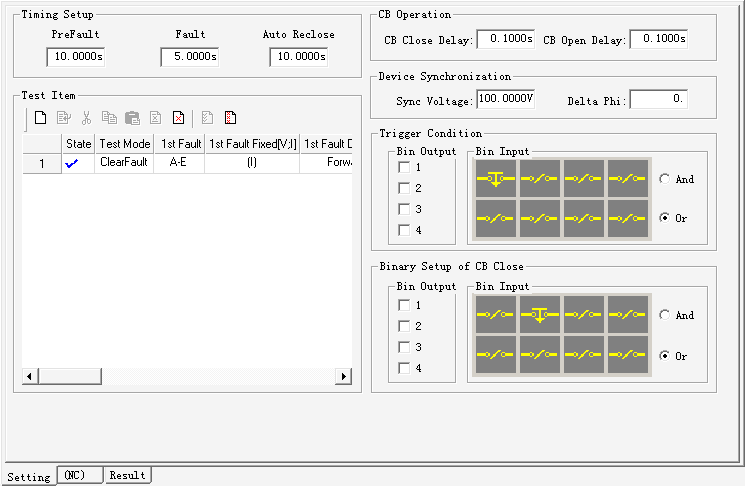
Task: Click the paste clipboard icon in Test Item toolbar
Action: 132,118
